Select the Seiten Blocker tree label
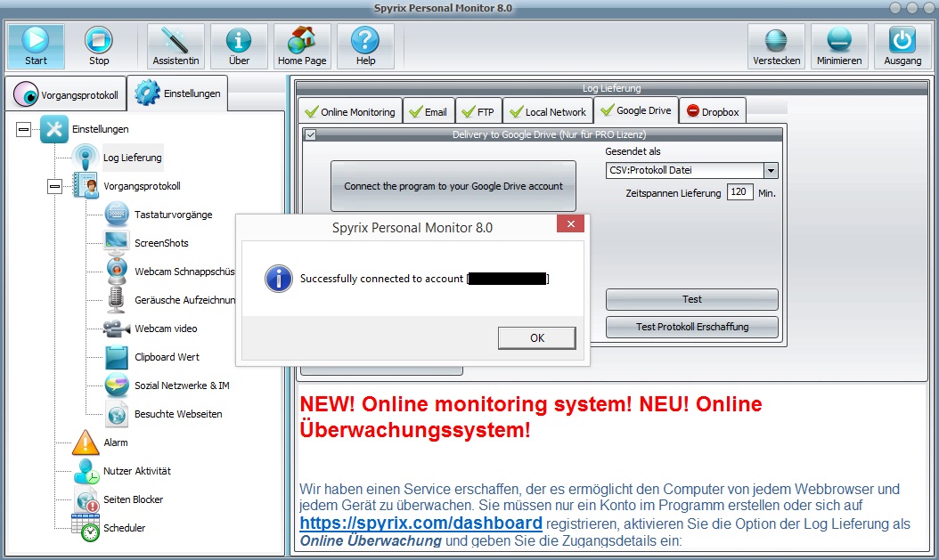Viewport: 939px width, 560px height. pyautogui.click(x=133, y=499)
